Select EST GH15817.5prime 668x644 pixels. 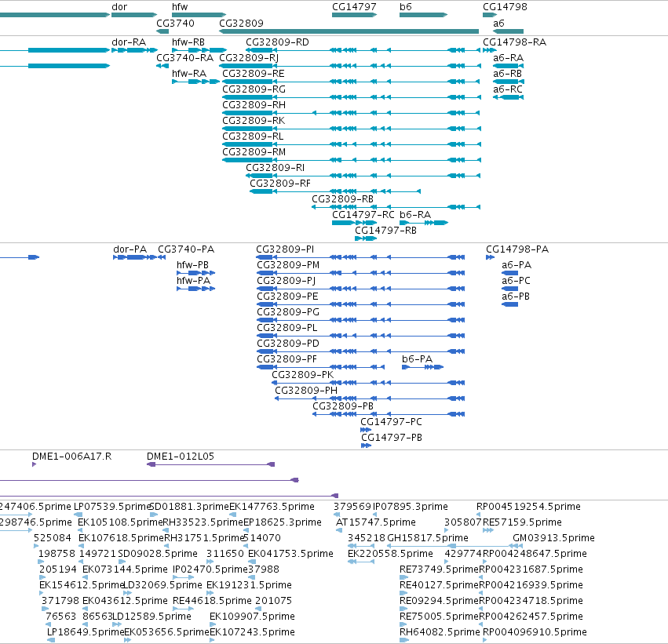pos(427,538)
